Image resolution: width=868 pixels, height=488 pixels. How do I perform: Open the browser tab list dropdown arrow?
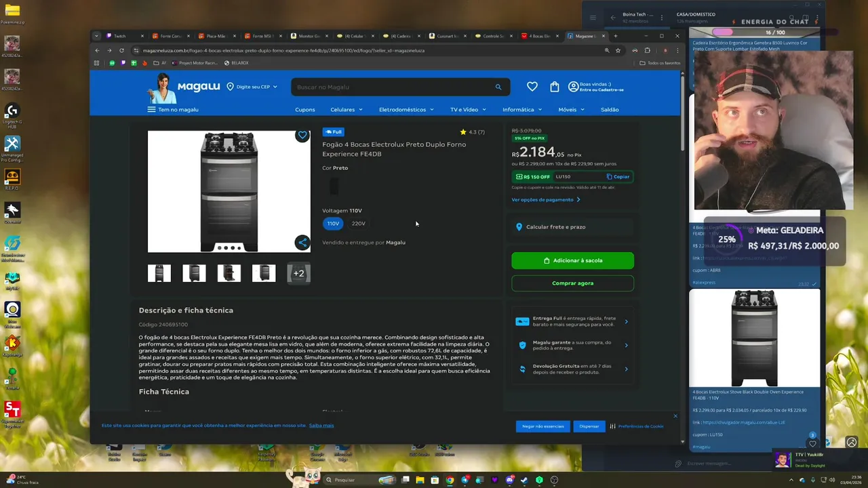(x=96, y=36)
